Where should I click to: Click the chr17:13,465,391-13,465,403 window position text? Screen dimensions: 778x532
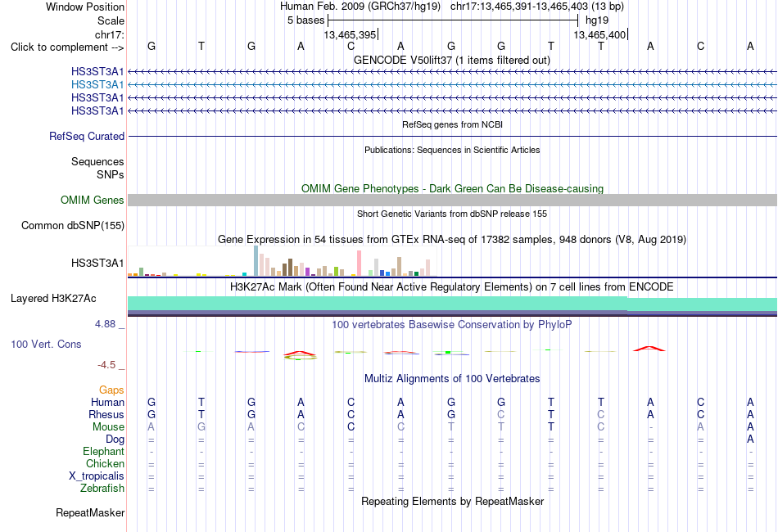(537, 7)
